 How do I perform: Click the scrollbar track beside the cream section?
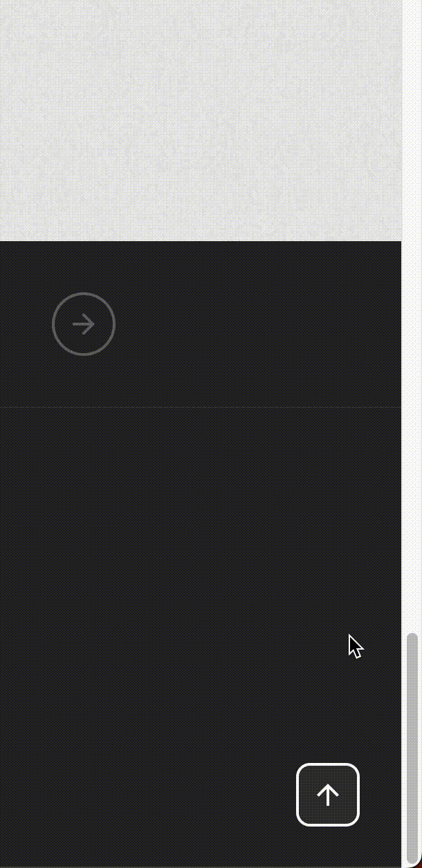[x=412, y=120]
